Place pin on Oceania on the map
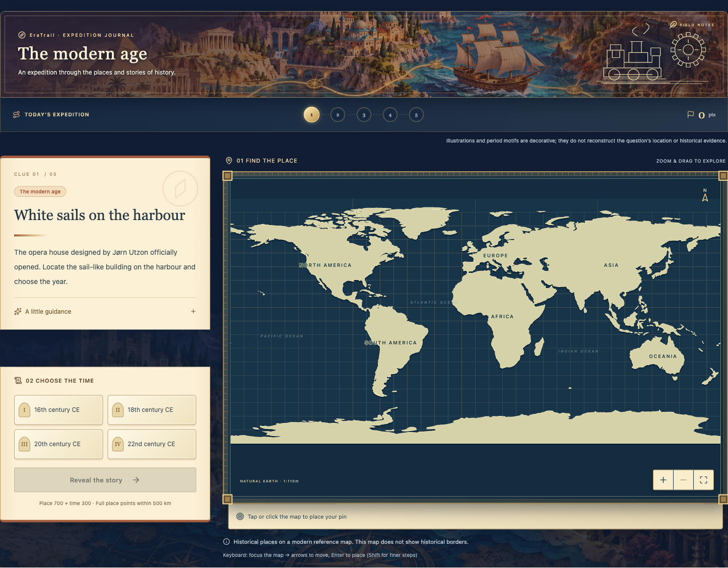728x568 pixels. coord(663,356)
